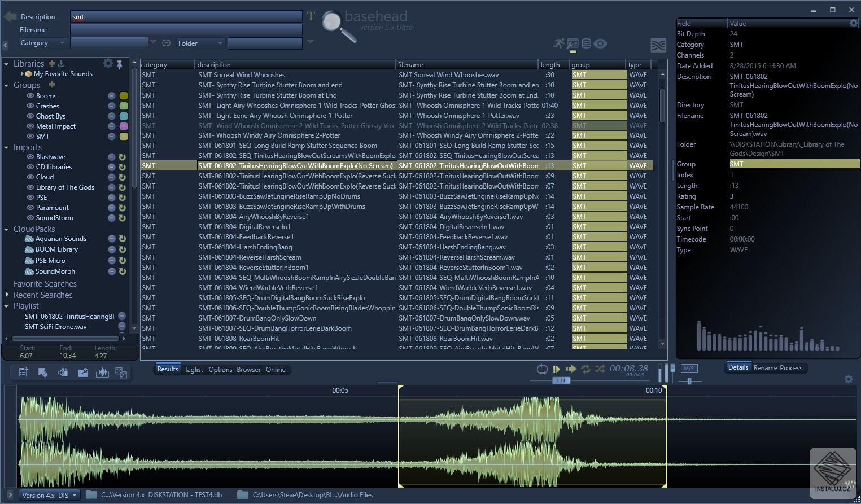Toggle visibility of the Metal Impact group
Image resolution: width=861 pixels, height=504 pixels.
(x=30, y=126)
